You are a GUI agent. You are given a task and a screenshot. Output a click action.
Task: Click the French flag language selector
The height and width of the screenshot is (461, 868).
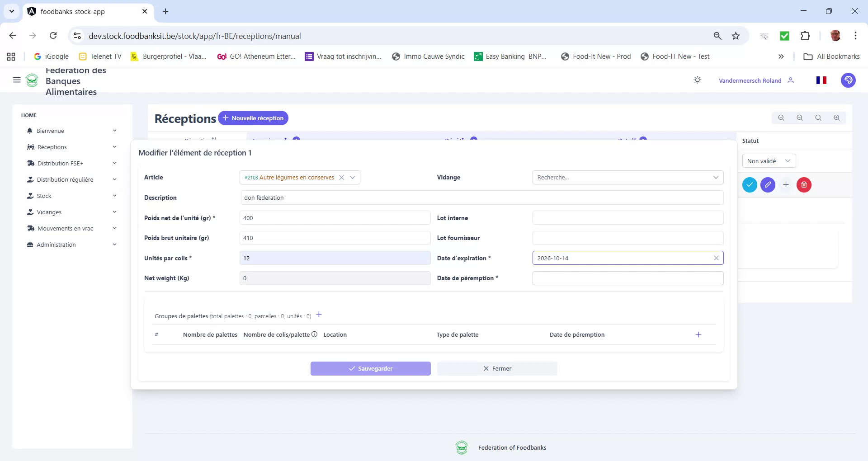coord(821,80)
